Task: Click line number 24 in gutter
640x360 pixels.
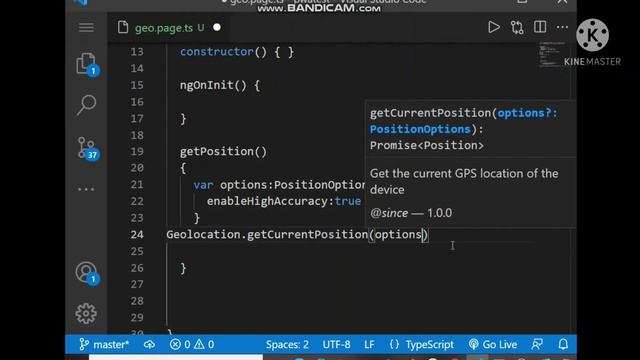Action: [x=137, y=235]
